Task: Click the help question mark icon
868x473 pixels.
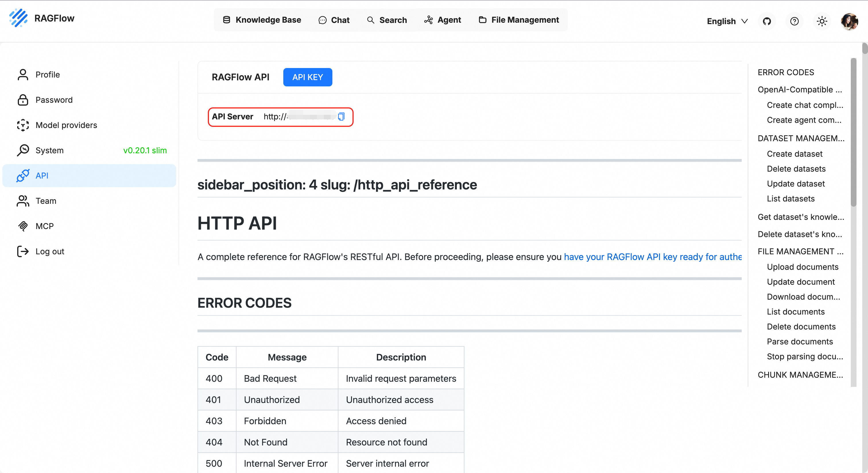Action: coord(794,21)
